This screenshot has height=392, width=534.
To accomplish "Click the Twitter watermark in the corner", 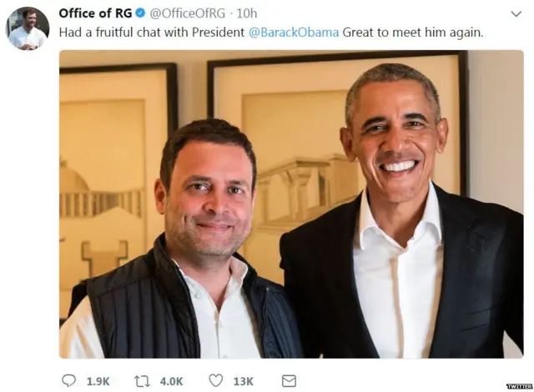I will [x=517, y=386].
